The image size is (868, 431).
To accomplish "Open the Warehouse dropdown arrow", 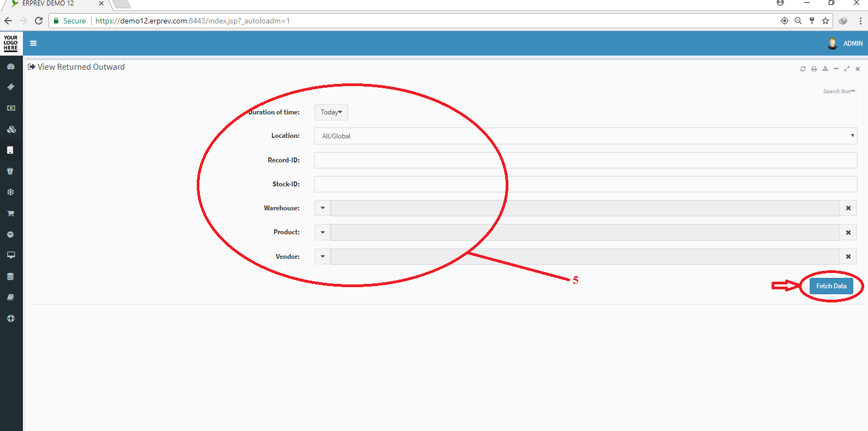I will tap(323, 208).
